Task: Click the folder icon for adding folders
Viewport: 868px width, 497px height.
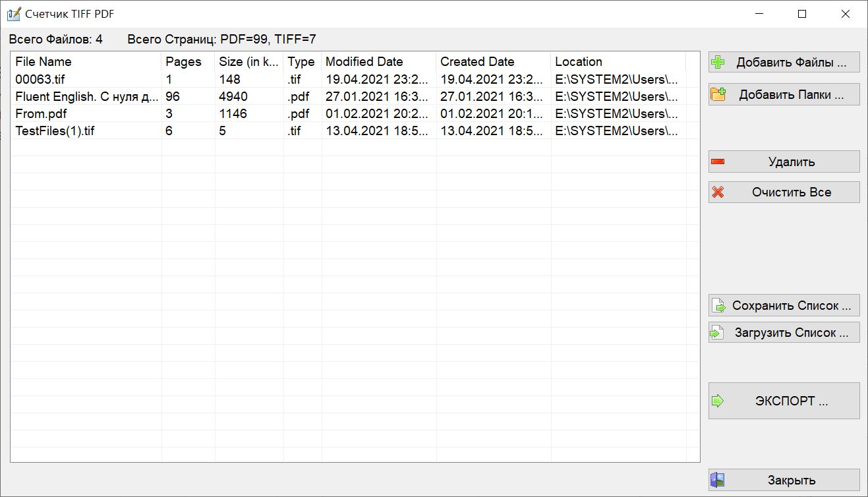Action: click(x=718, y=94)
